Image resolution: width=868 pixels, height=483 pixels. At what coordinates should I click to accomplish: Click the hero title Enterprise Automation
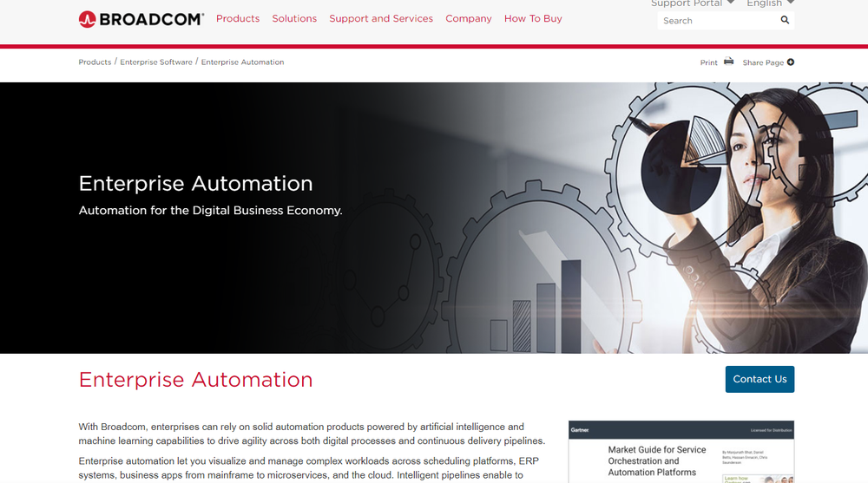point(195,183)
